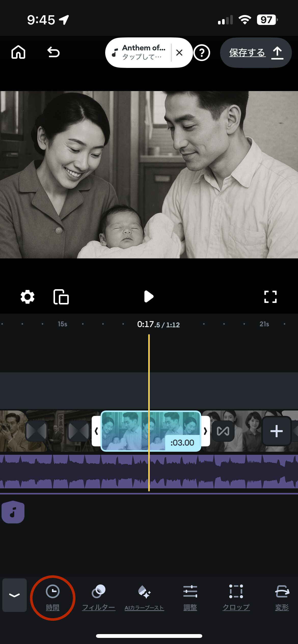The image size is (298, 644).
Task: Tap the right trim handle of selected clip
Action: [x=206, y=431]
